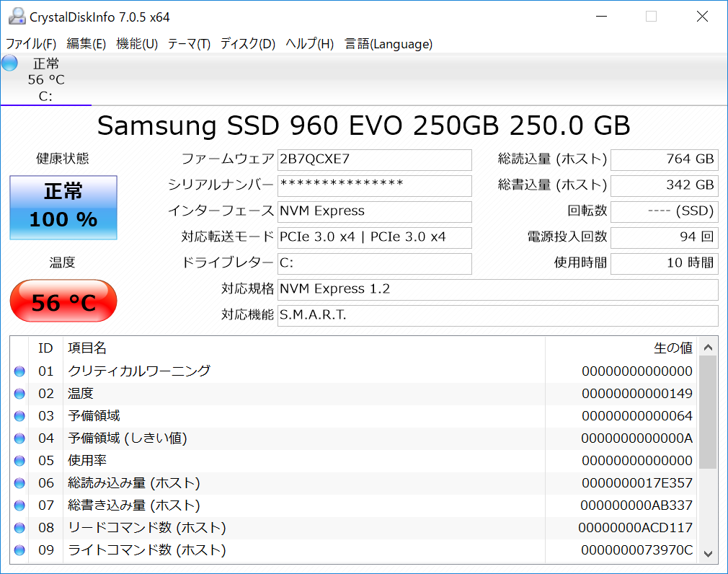The image size is (728, 574).
Task: Open the ファイル(F) menu
Action: tap(31, 44)
